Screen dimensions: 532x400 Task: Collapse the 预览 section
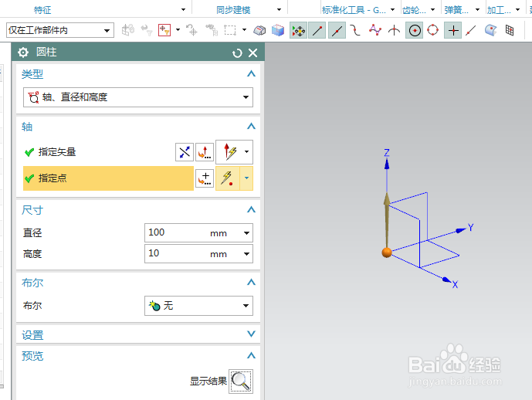click(x=251, y=355)
